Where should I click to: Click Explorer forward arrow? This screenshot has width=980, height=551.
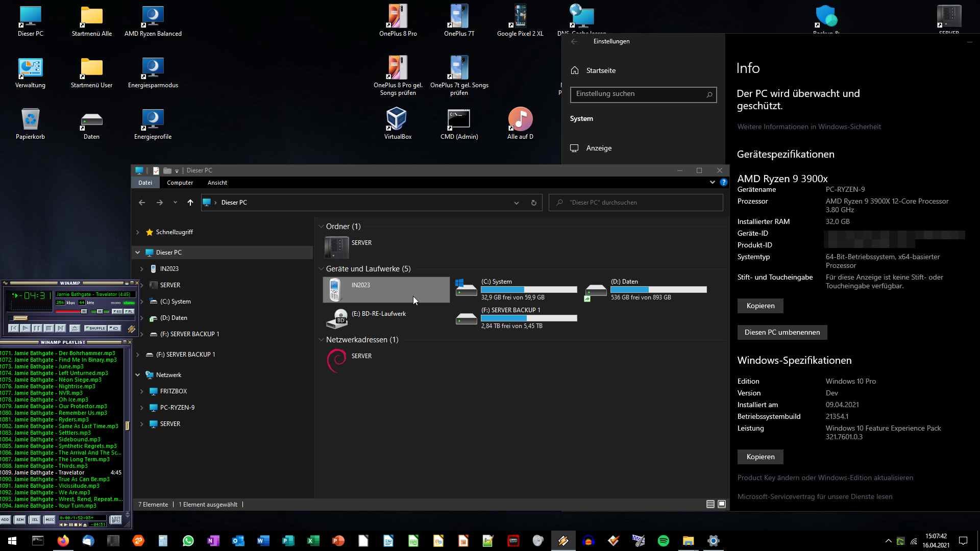point(160,203)
